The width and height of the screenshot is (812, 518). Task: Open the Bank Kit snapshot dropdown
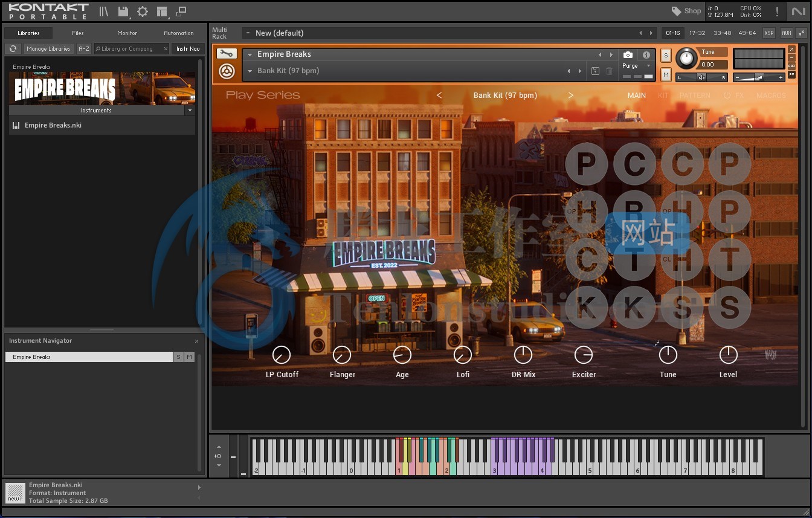[x=250, y=71]
